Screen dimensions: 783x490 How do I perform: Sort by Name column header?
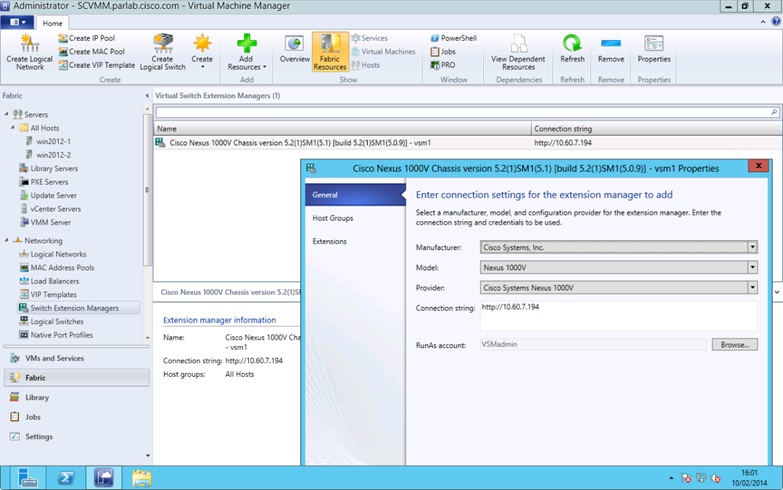click(342, 129)
